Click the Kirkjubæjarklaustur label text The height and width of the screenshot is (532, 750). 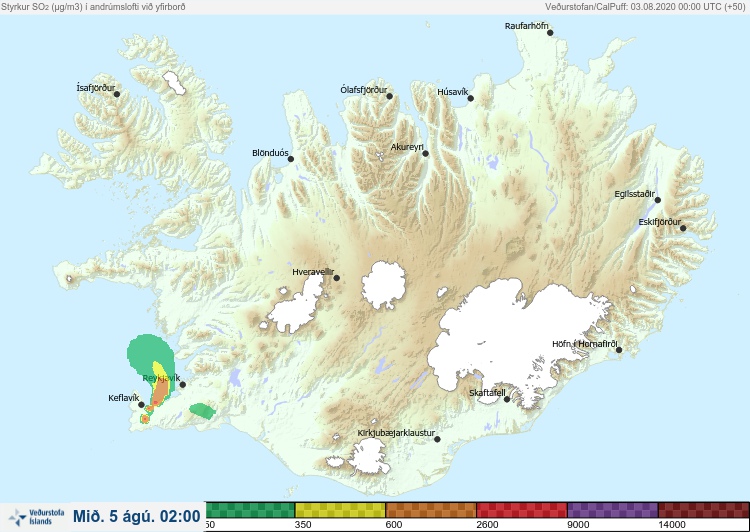(x=396, y=433)
